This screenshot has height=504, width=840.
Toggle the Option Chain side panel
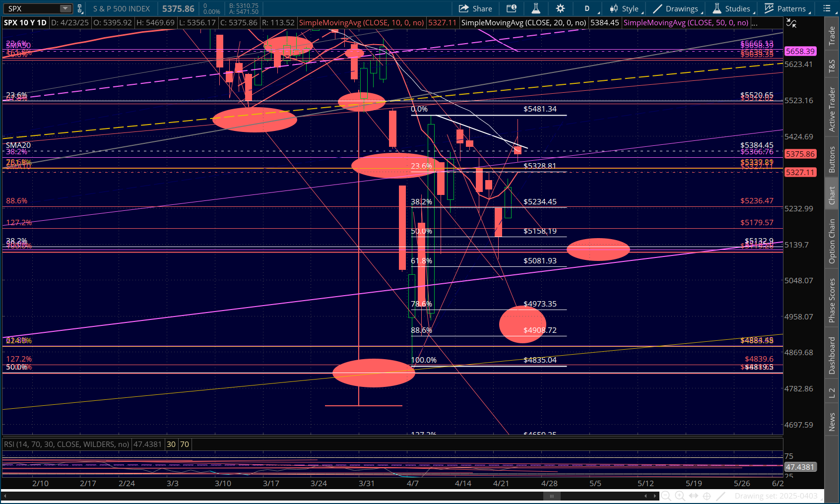832,241
